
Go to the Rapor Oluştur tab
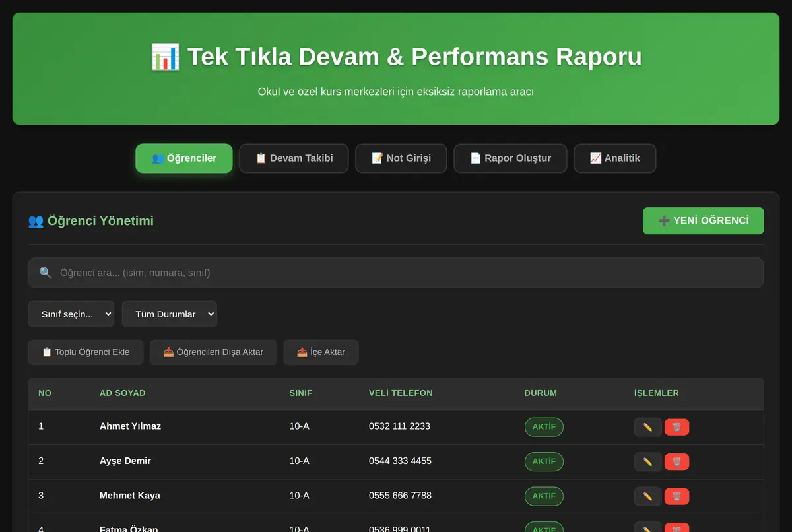click(510, 158)
